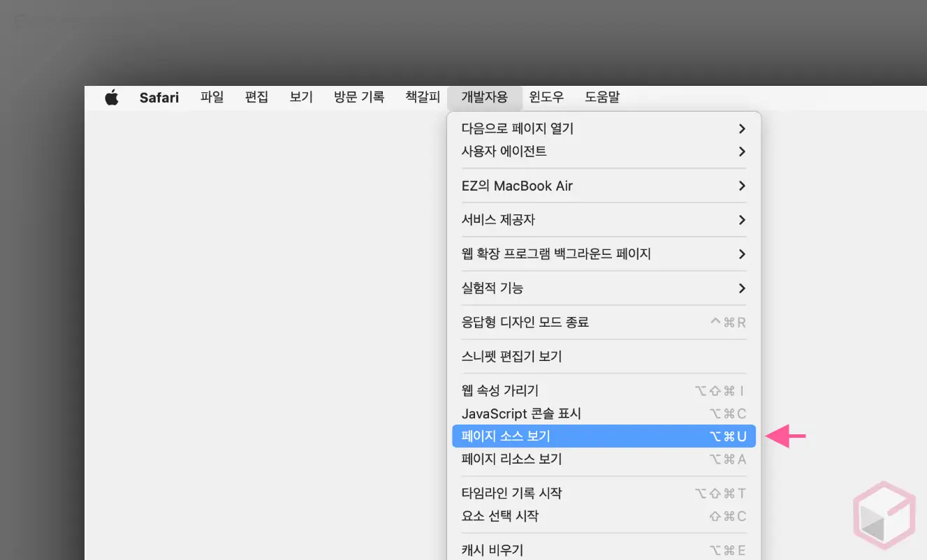The image size is (927, 560).
Task: Open the 도움말 menu
Action: click(601, 97)
